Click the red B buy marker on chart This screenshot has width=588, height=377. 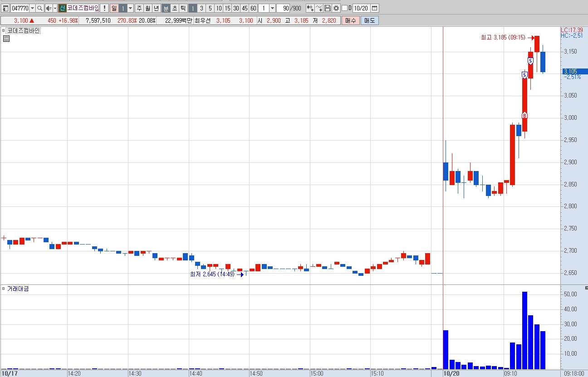[x=525, y=116]
